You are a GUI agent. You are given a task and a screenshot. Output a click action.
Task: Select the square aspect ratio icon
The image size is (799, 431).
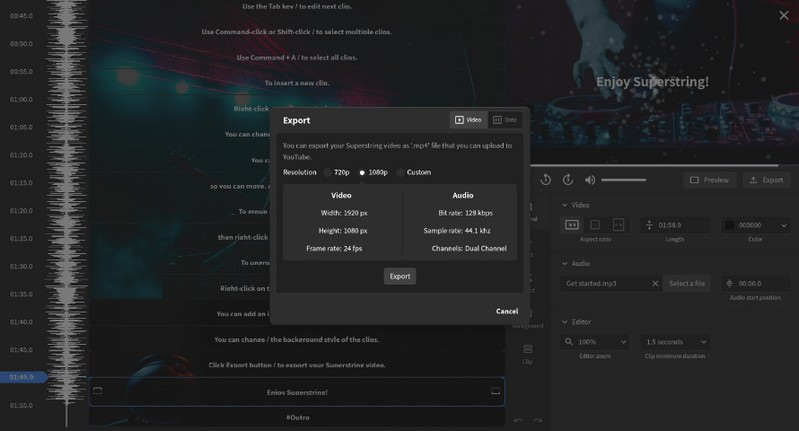coord(595,225)
